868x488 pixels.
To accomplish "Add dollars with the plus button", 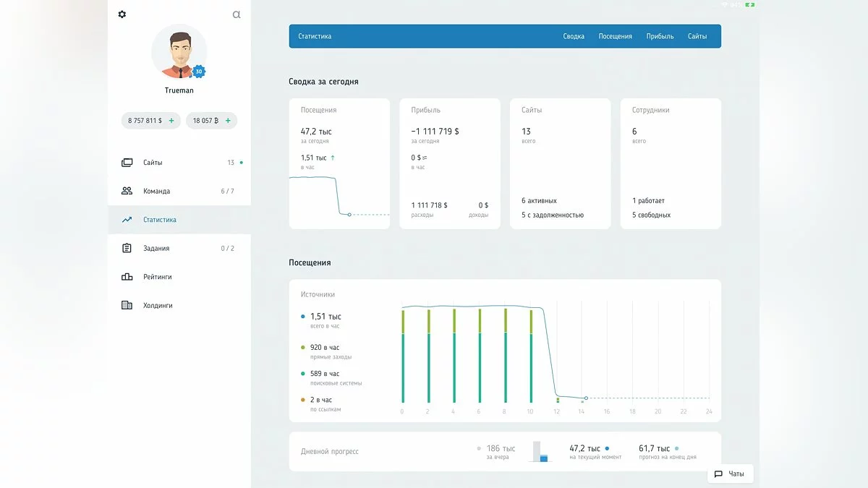I will [x=171, y=121].
